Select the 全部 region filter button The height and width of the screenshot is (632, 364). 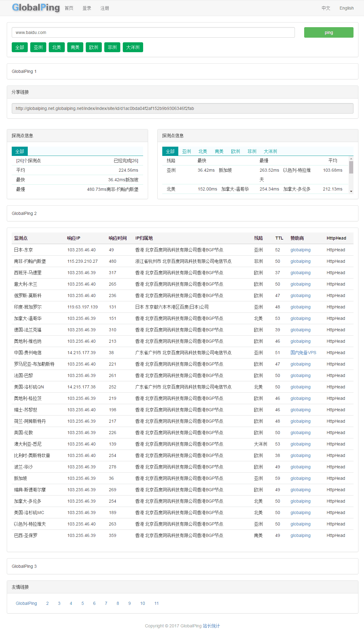(x=20, y=47)
